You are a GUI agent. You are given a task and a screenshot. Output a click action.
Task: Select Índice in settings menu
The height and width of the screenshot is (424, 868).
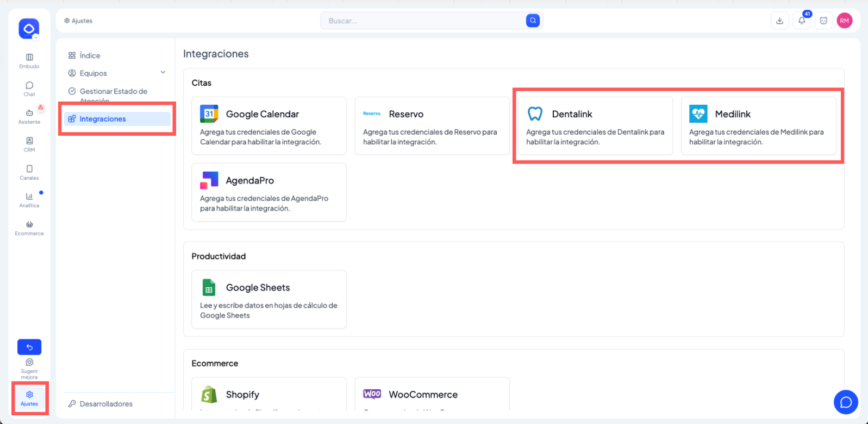(x=90, y=55)
